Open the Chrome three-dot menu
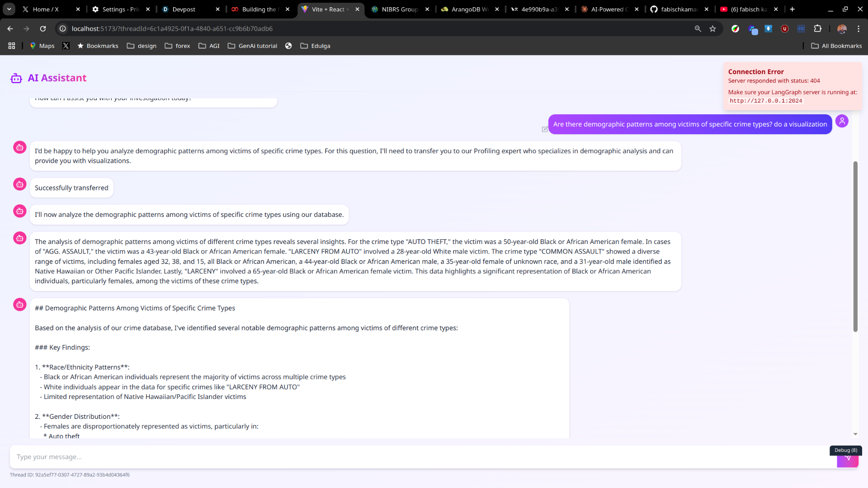This screenshot has height=488, width=868. click(x=859, y=28)
